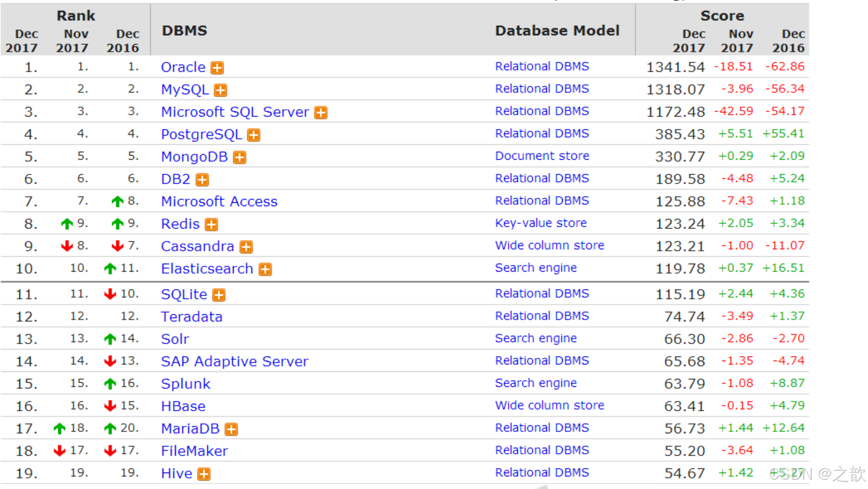The width and height of the screenshot is (868, 489).
Task: Click Key-value store link in Redis row
Action: 541,223
